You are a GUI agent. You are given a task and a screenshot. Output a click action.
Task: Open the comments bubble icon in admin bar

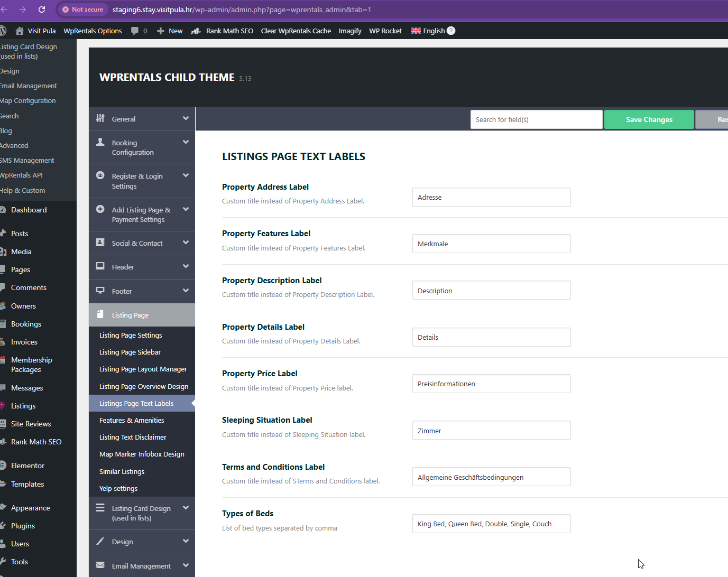click(135, 31)
